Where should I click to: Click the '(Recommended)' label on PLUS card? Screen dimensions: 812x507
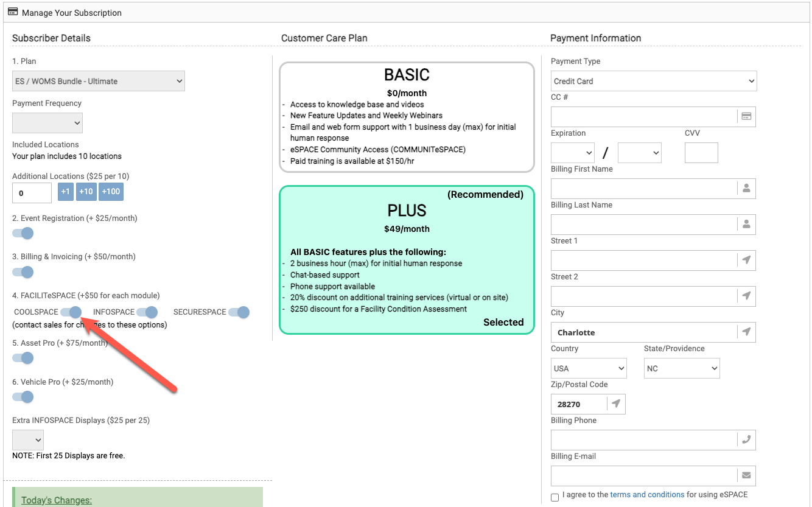pyautogui.click(x=485, y=195)
